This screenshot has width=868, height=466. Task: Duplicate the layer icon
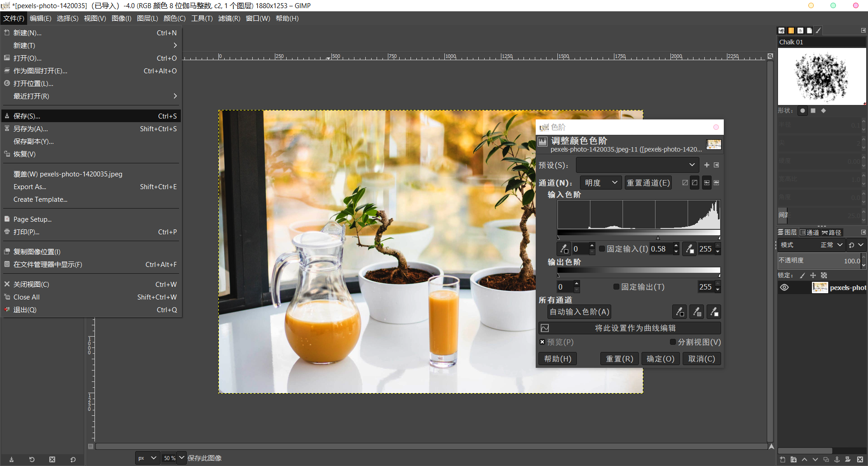pyautogui.click(x=826, y=459)
